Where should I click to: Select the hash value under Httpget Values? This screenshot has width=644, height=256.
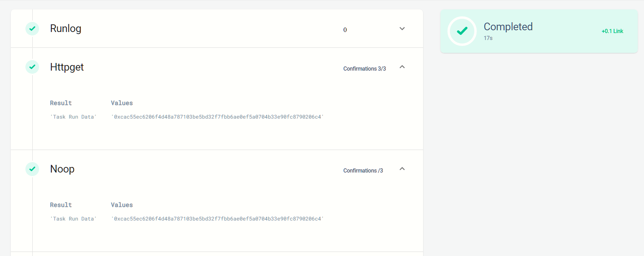pos(217,117)
